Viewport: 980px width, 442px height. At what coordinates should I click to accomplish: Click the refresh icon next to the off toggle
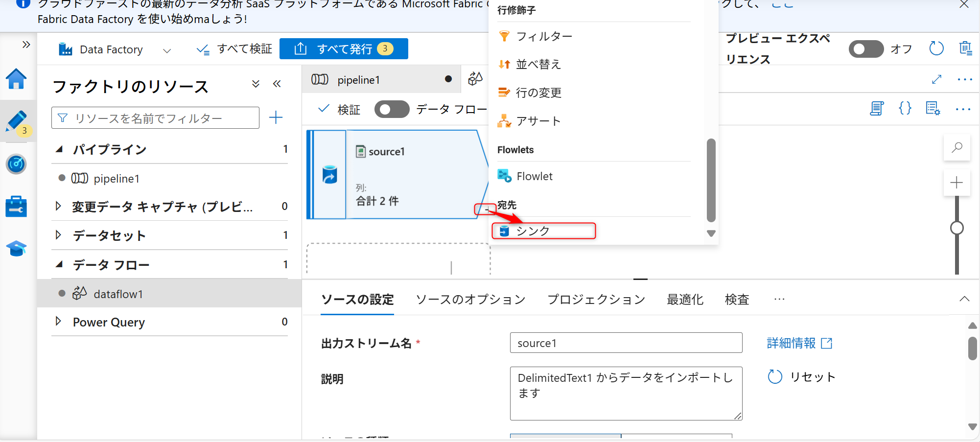point(936,48)
